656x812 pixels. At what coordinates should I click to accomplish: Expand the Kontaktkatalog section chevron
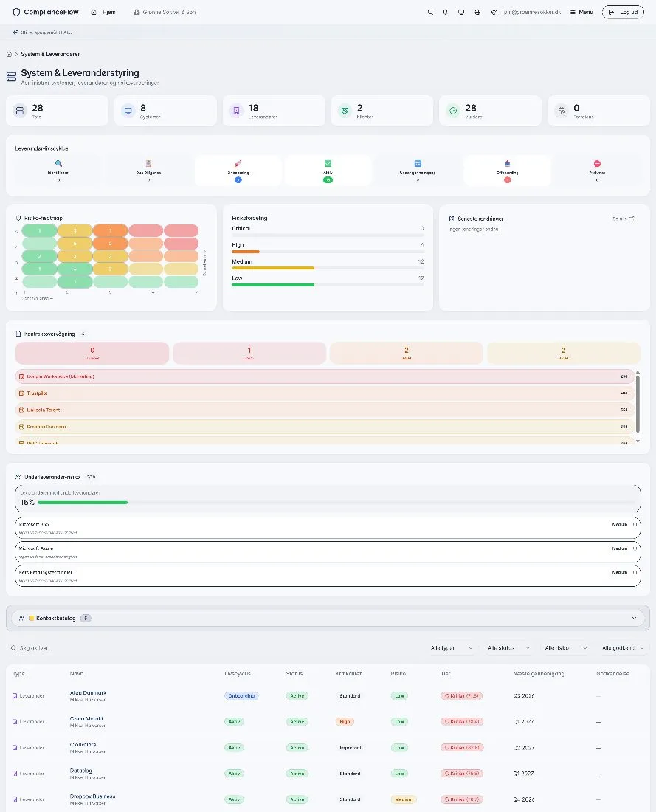tap(635, 619)
